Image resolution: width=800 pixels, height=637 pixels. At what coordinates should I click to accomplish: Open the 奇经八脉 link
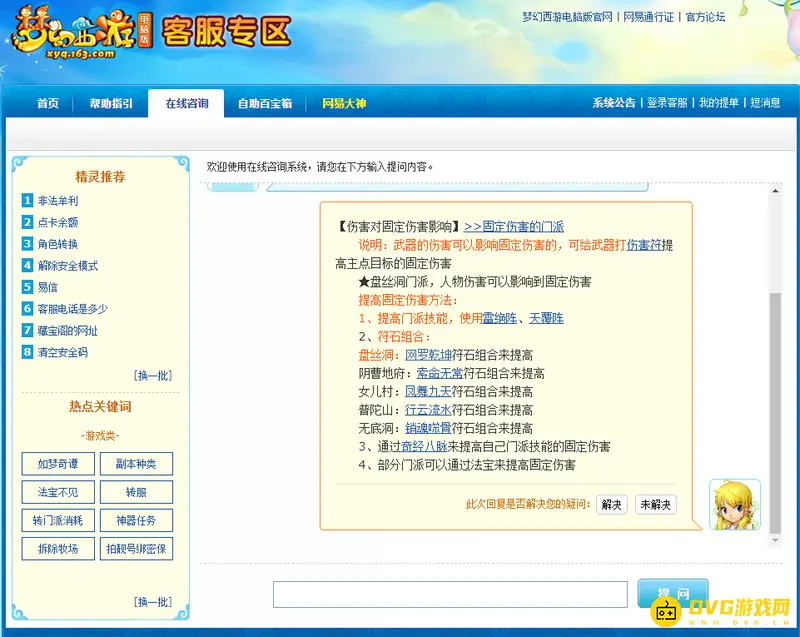click(424, 447)
